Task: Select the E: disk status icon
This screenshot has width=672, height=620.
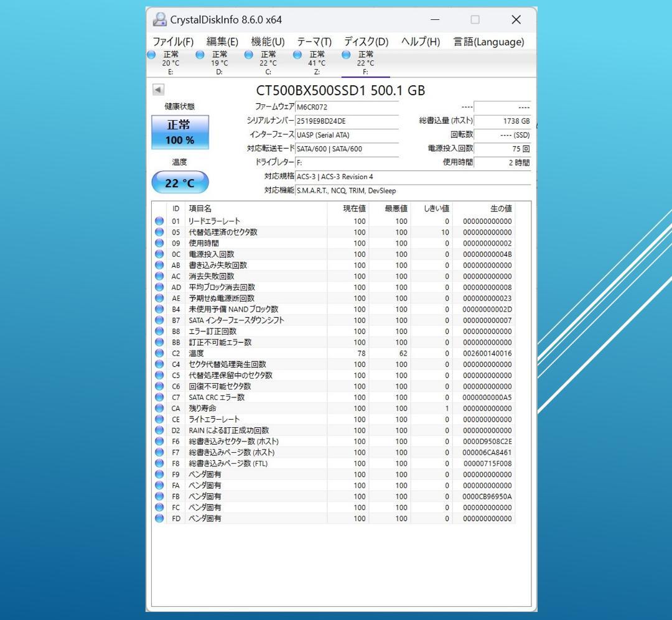Action: click(151, 55)
